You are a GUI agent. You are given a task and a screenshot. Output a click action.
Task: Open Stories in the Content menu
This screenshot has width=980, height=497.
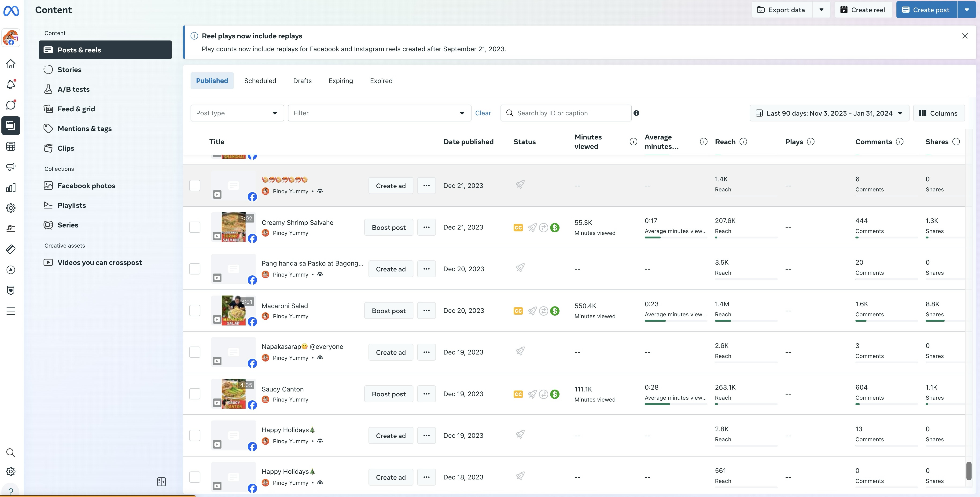click(69, 69)
